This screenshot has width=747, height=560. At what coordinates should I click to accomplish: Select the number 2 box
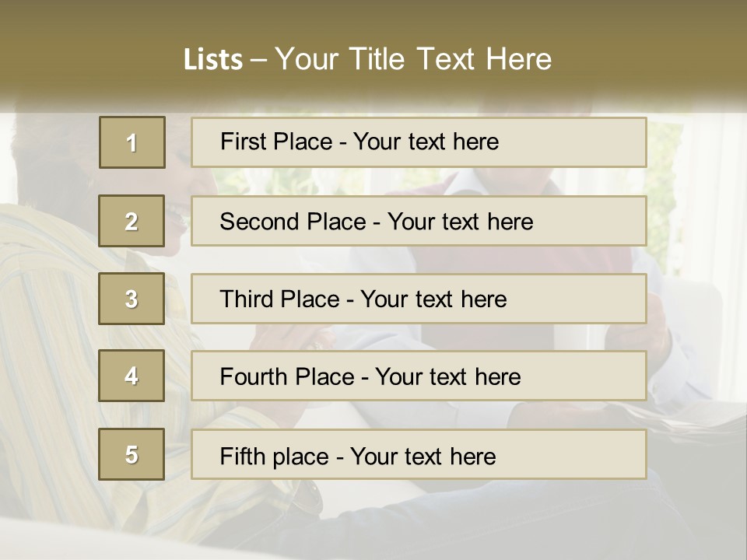[132, 222]
